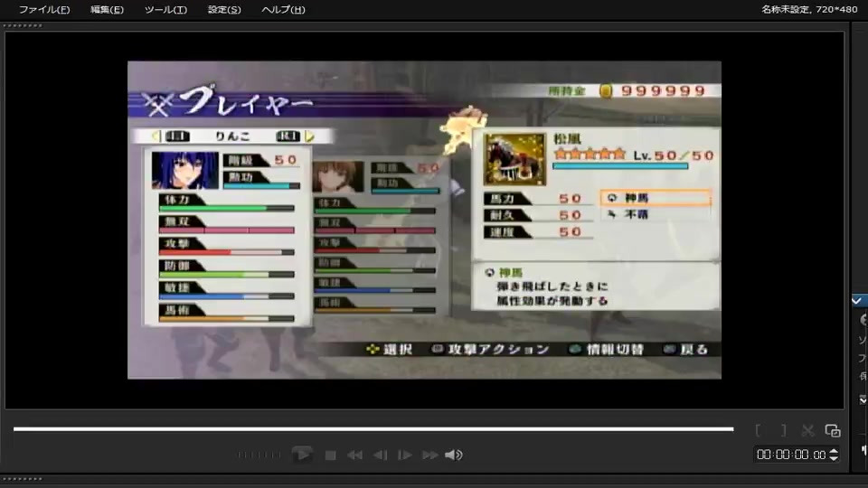Open the ツール(T) menu
Viewport: 868px width, 488px height.
[165, 9]
